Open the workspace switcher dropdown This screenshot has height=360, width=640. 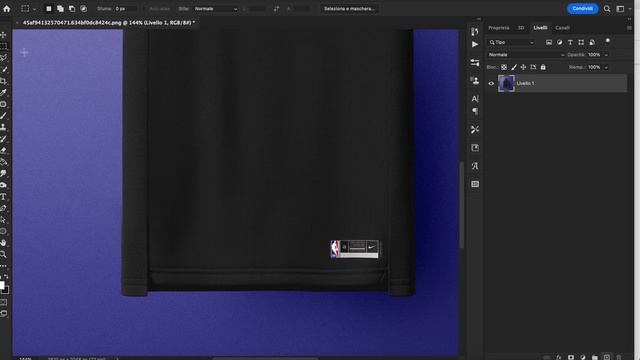[623, 9]
